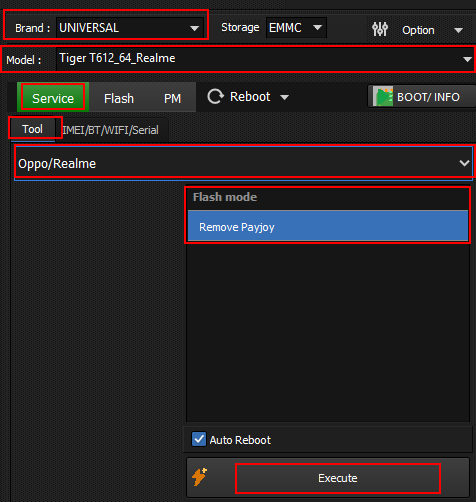Click the BOOT/INFO green chip icon
Viewport: 476px width, 502px height.
point(383,96)
